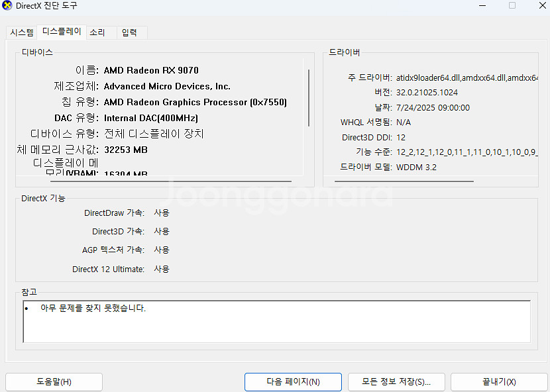Click driver date 7/24/2025 09:00:00
This screenshot has width=550, height=392.
pos(433,107)
